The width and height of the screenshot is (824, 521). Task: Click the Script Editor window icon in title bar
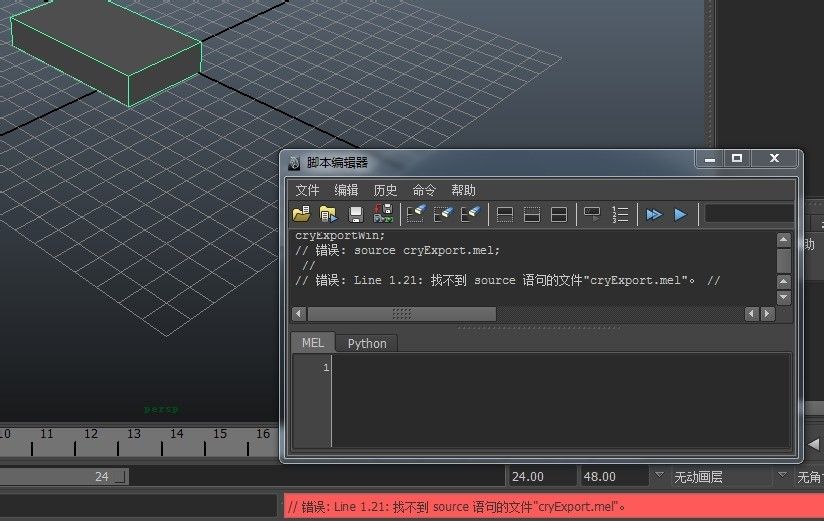(294, 163)
